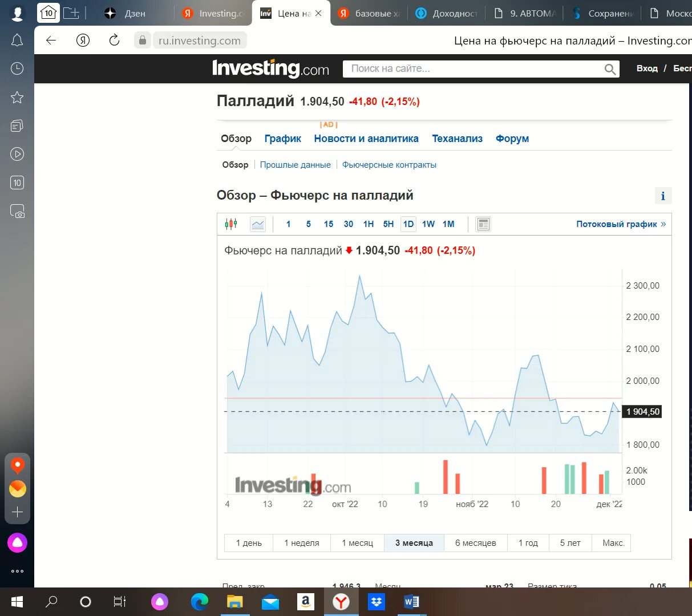Launch Alice assistant in browser sidebar
Viewport: 692px width, 616px height.
click(17, 542)
